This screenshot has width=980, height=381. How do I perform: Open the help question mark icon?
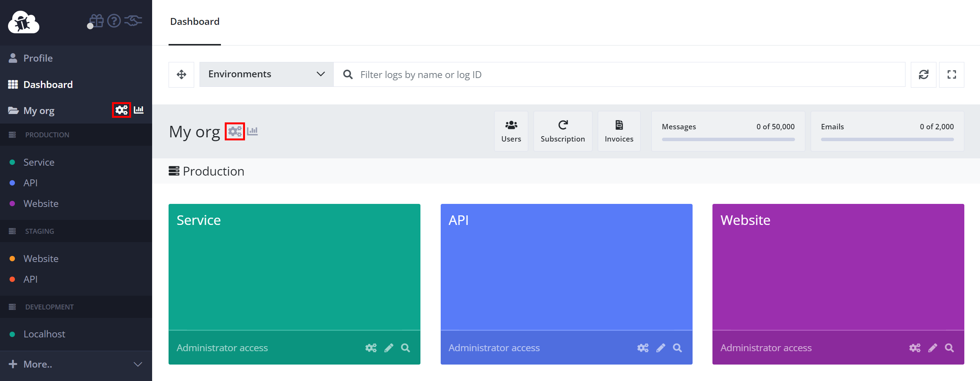click(x=114, y=21)
